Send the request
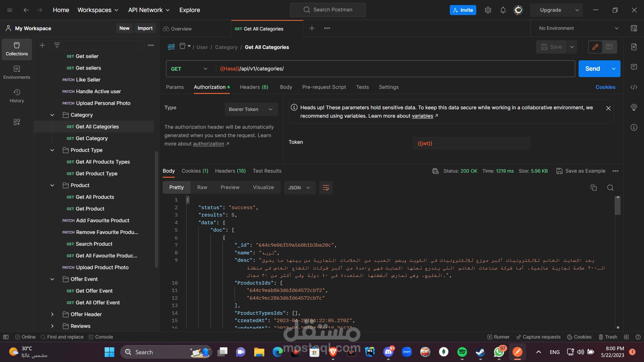The image size is (644, 362). click(x=593, y=69)
